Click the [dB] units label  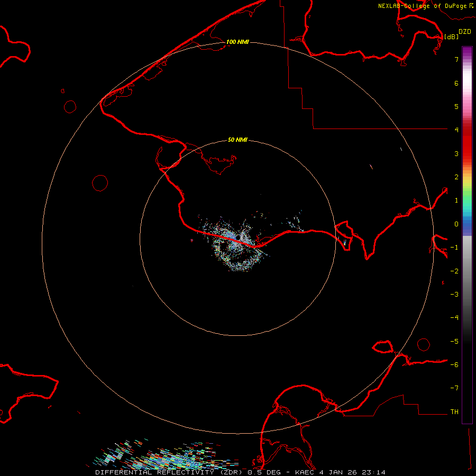451,36
